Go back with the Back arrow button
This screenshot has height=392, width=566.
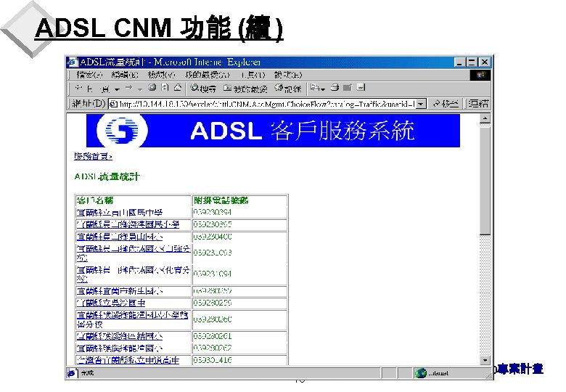pyautogui.click(x=92, y=89)
